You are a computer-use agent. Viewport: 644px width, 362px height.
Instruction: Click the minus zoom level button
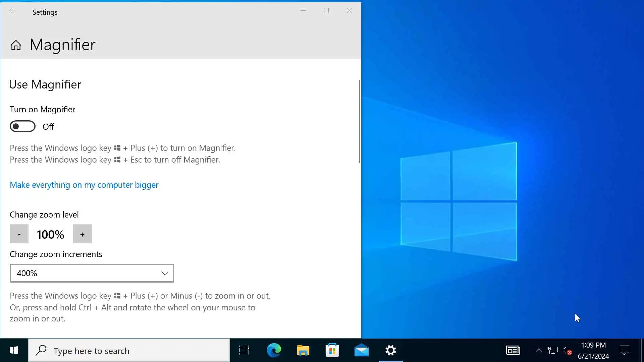click(x=19, y=234)
